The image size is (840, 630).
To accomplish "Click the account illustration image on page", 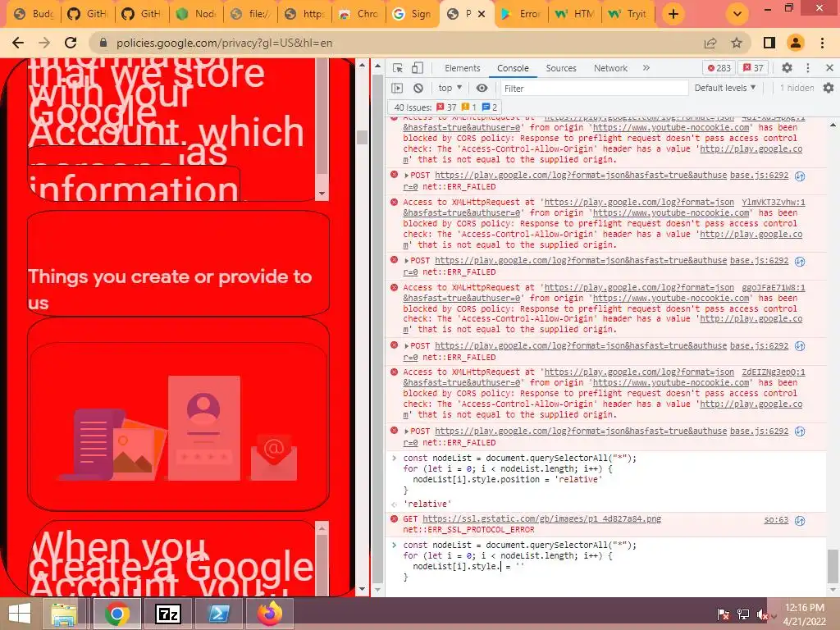I will tap(178, 427).
